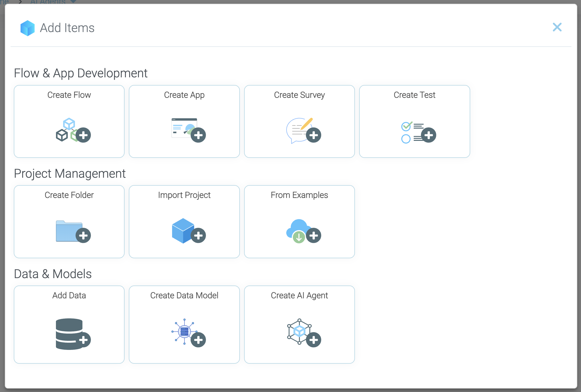
Task: Close the Add Items dialog
Action: (x=557, y=27)
